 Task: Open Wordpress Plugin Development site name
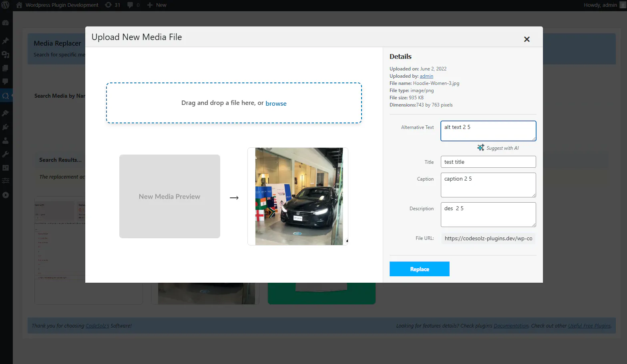[62, 5]
